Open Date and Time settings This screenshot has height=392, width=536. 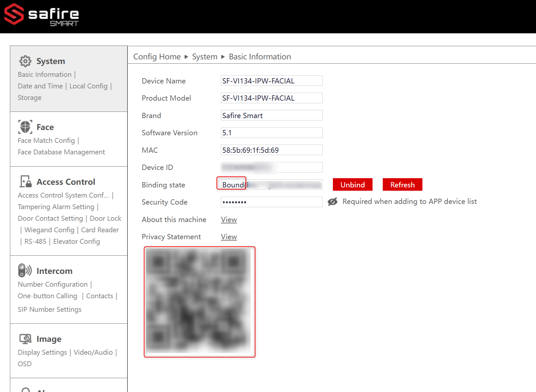click(40, 86)
